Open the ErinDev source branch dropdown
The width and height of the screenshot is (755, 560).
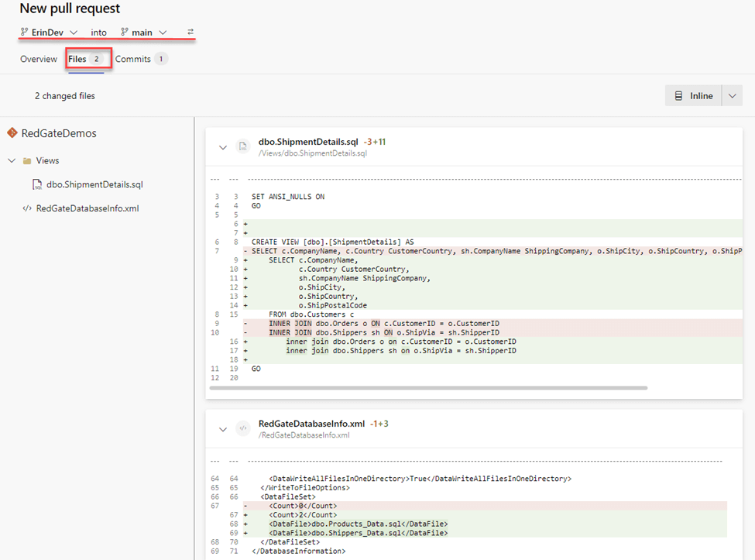tap(74, 33)
